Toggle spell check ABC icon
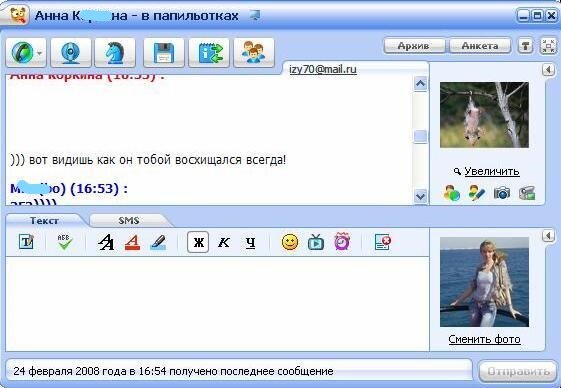Screen dimensions: 561x388 [x=65, y=242]
